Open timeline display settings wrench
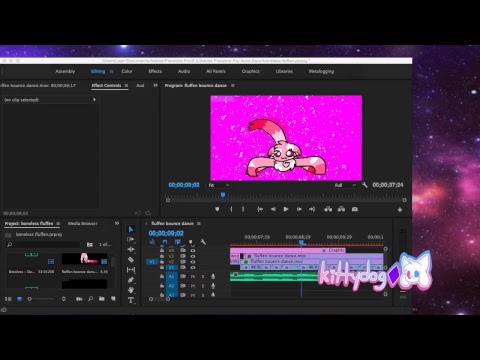The height and width of the screenshot is (360, 480). pos(203,242)
